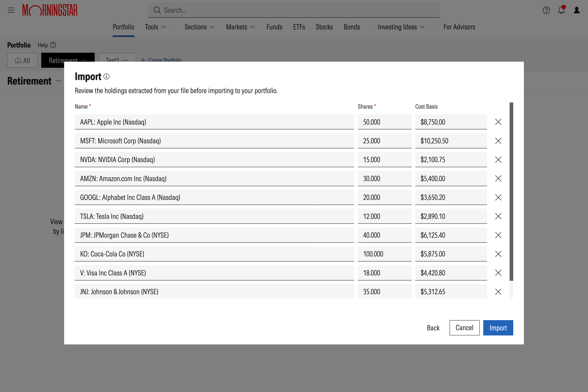
Task: Click the Help link beside Portfolio
Action: pos(47,45)
